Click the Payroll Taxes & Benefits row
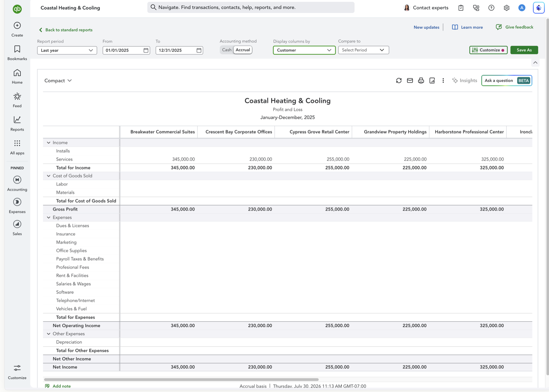549x392 pixels. pyautogui.click(x=287, y=259)
